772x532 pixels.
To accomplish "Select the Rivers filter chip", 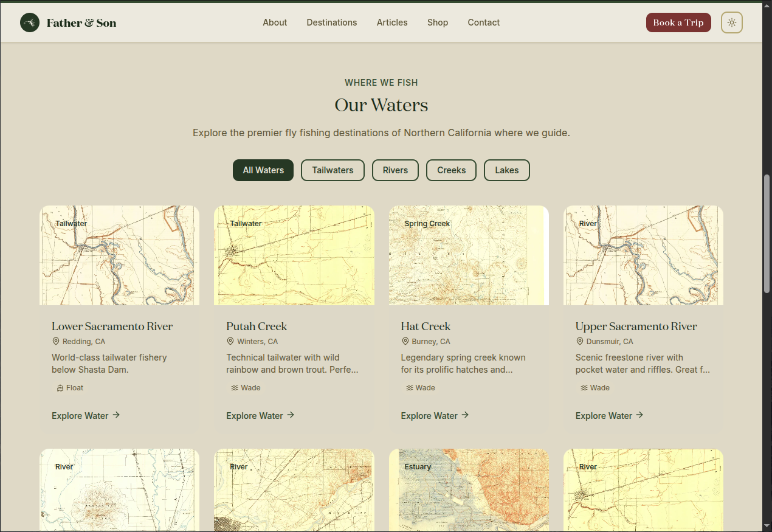I will (x=395, y=170).
